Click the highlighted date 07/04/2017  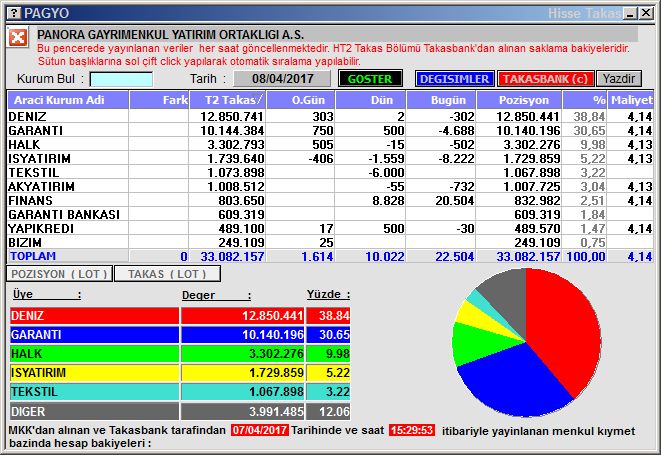coord(260,430)
